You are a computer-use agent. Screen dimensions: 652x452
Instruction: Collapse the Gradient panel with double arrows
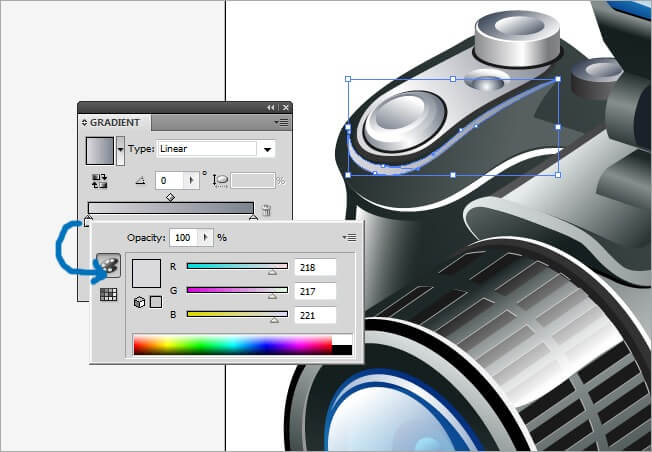pos(271,107)
